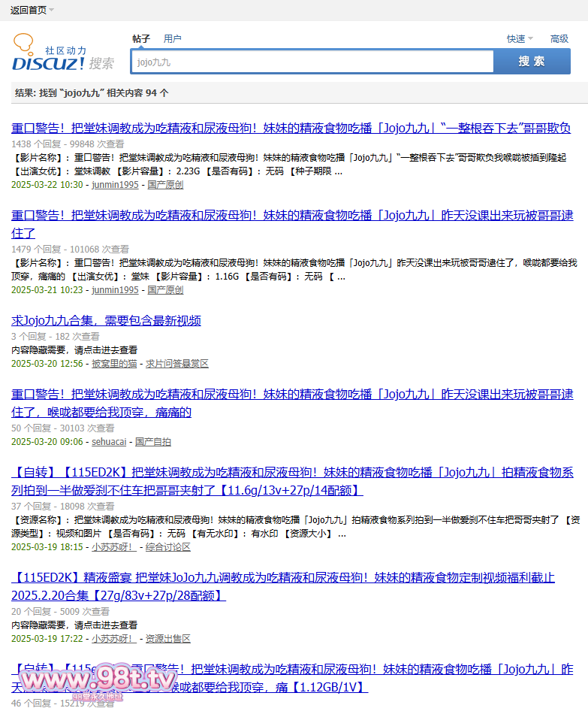Screen dimensions: 588x708
Task: Open author junmin1995 on the 2025-03-22 result
Action: pyautogui.click(x=115, y=185)
